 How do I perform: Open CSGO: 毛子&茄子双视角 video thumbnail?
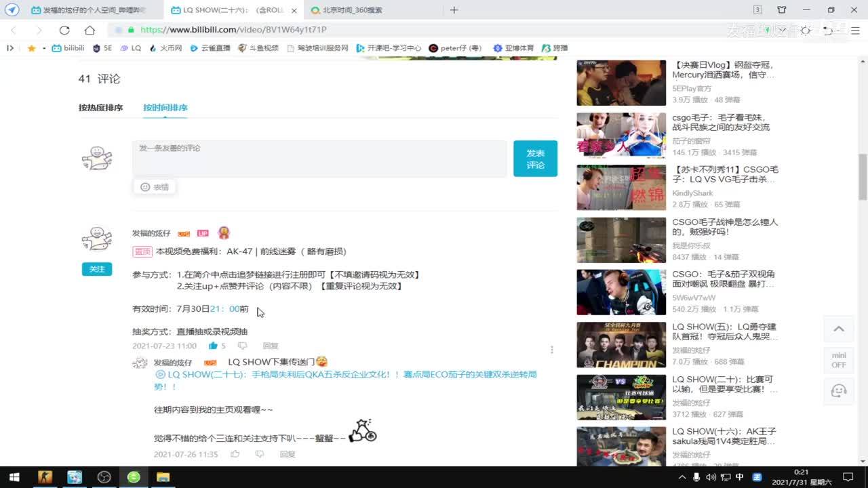click(621, 292)
